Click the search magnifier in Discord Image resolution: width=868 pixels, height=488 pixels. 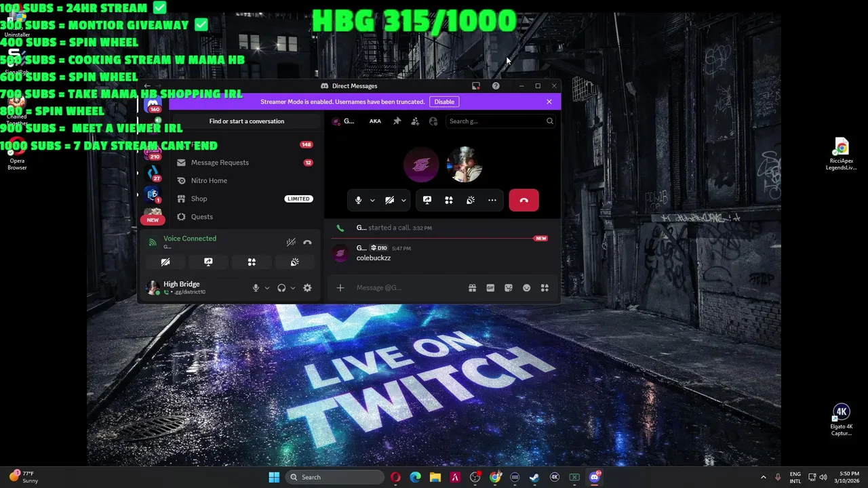[549, 121]
